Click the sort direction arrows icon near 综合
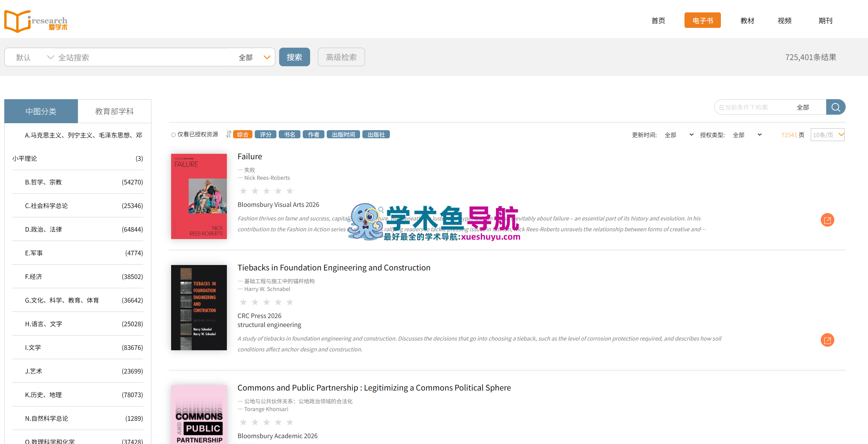Image resolution: width=868 pixels, height=444 pixels. tap(228, 134)
